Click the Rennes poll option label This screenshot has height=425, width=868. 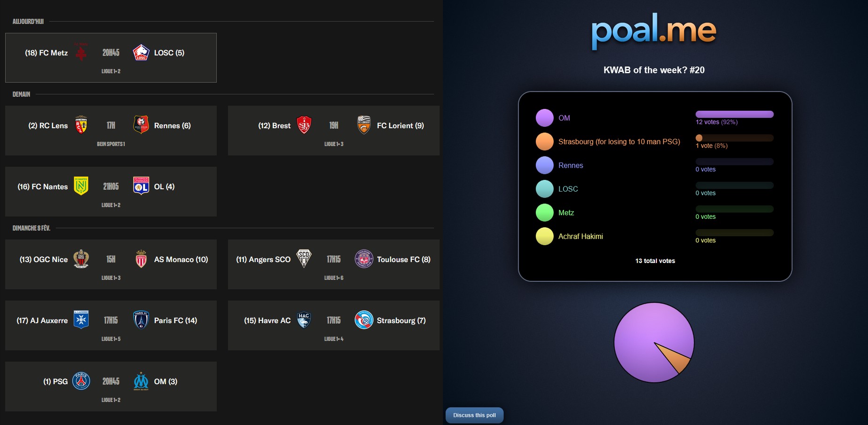(x=571, y=165)
